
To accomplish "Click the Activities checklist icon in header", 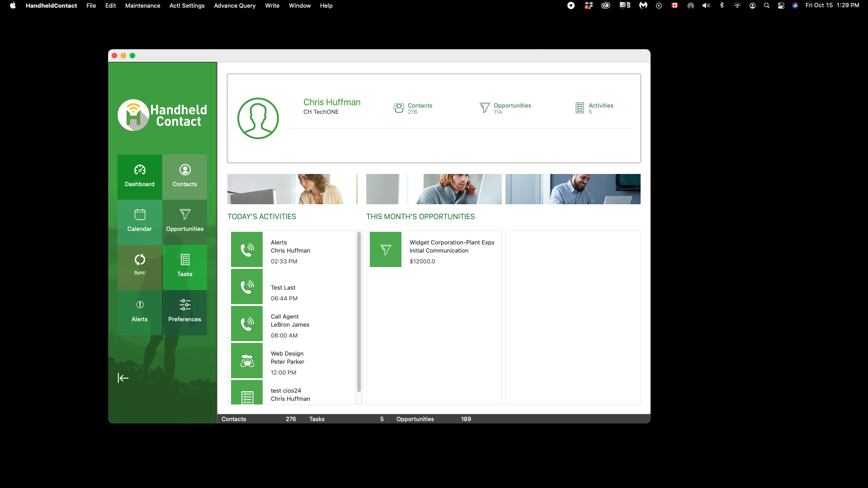I will coord(580,108).
